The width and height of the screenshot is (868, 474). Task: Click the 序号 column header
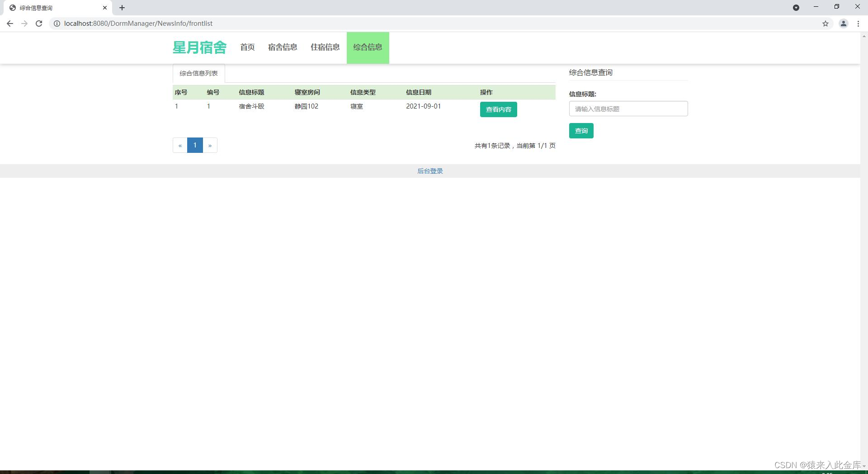[181, 92]
